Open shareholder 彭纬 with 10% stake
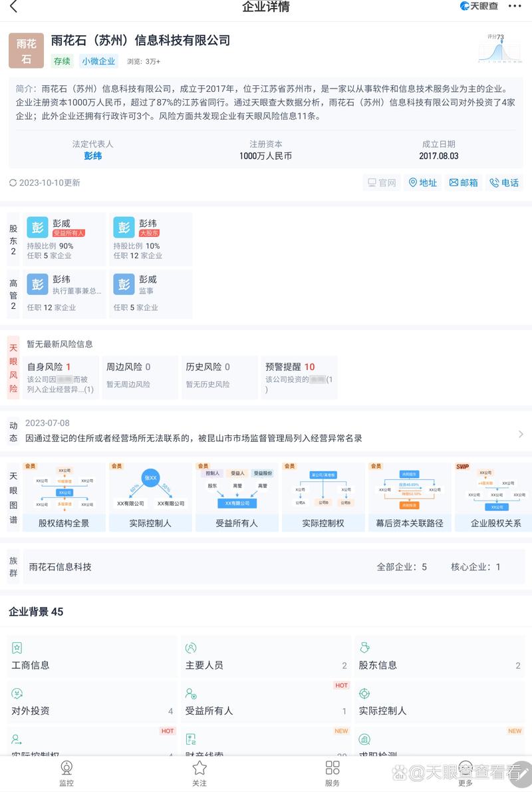Image resolution: width=532 pixels, height=792 pixels. click(x=151, y=239)
